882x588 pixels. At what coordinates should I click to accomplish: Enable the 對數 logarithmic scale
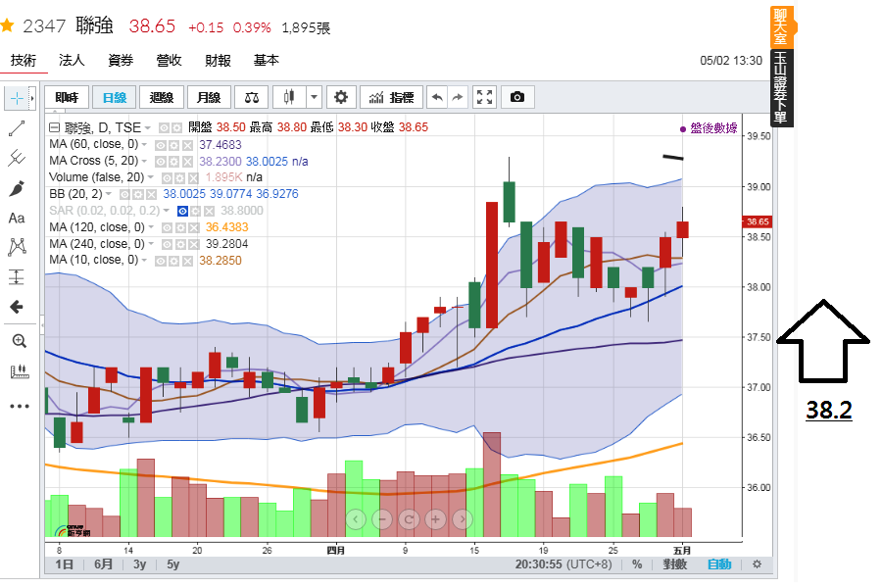click(x=674, y=564)
